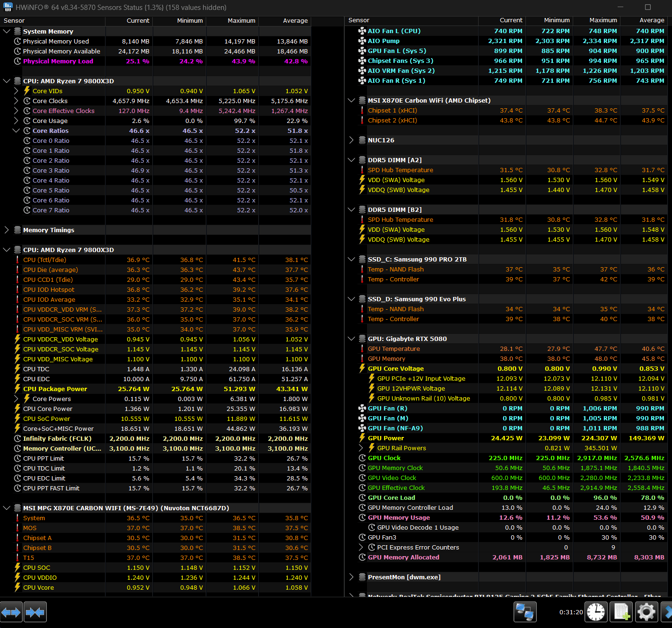The image size is (672, 628).
Task: Collapse the MSI MPG X870E CARBON WIFI group
Action: point(7,508)
